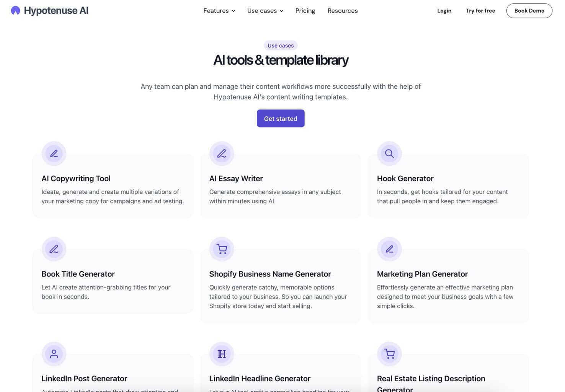This screenshot has width=565, height=392.
Task: Click the AI Copywriting Tool pen icon
Action: click(54, 154)
